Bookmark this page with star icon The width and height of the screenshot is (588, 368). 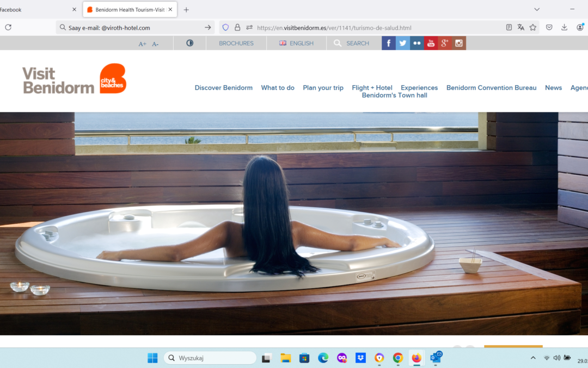[533, 27]
